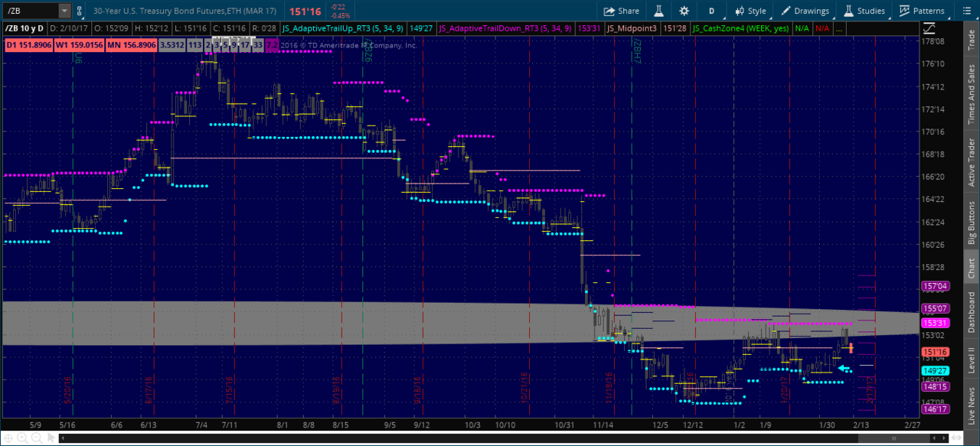This screenshot has width=980, height=446.
Task: Click the MN 156.8906 label
Action: pyautogui.click(x=131, y=46)
